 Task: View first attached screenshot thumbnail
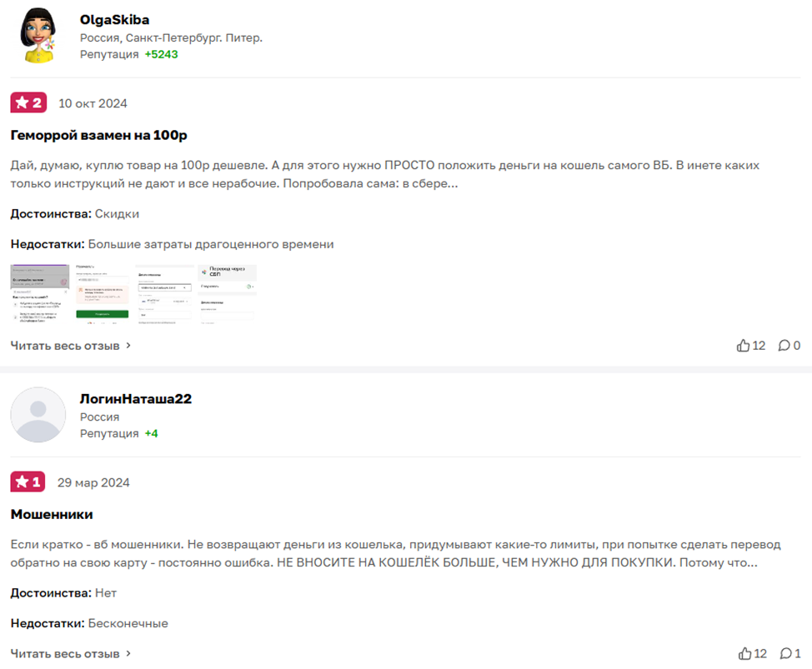(x=40, y=294)
